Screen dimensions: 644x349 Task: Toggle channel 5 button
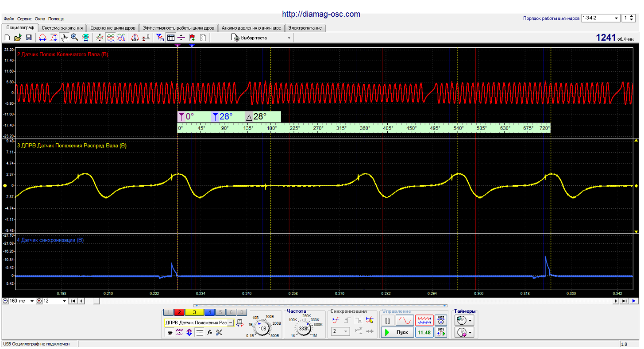point(220,312)
